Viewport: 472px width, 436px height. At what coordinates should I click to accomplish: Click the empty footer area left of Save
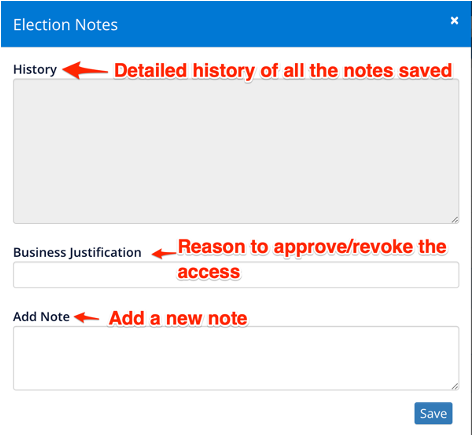tap(213, 413)
